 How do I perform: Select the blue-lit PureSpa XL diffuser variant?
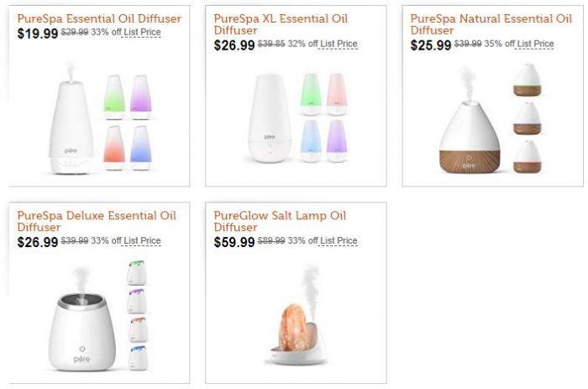(311, 140)
